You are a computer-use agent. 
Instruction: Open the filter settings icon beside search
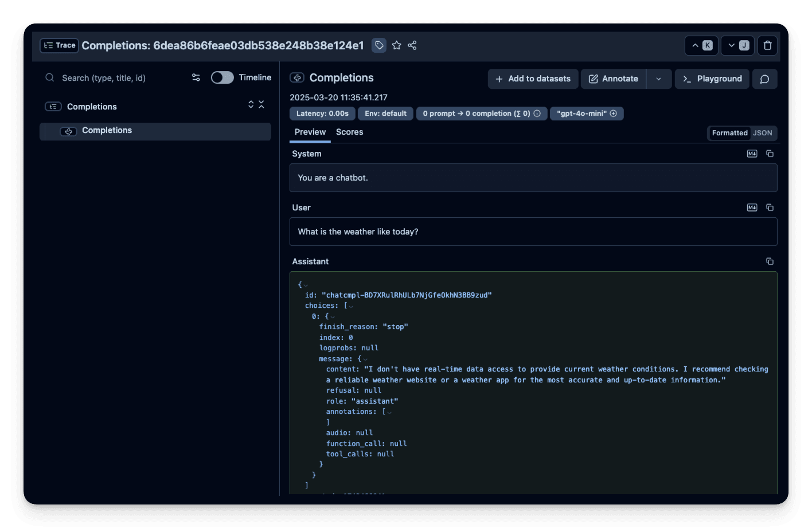tap(196, 77)
